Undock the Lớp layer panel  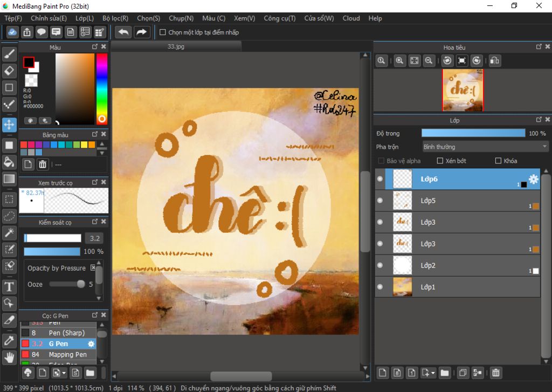click(539, 120)
